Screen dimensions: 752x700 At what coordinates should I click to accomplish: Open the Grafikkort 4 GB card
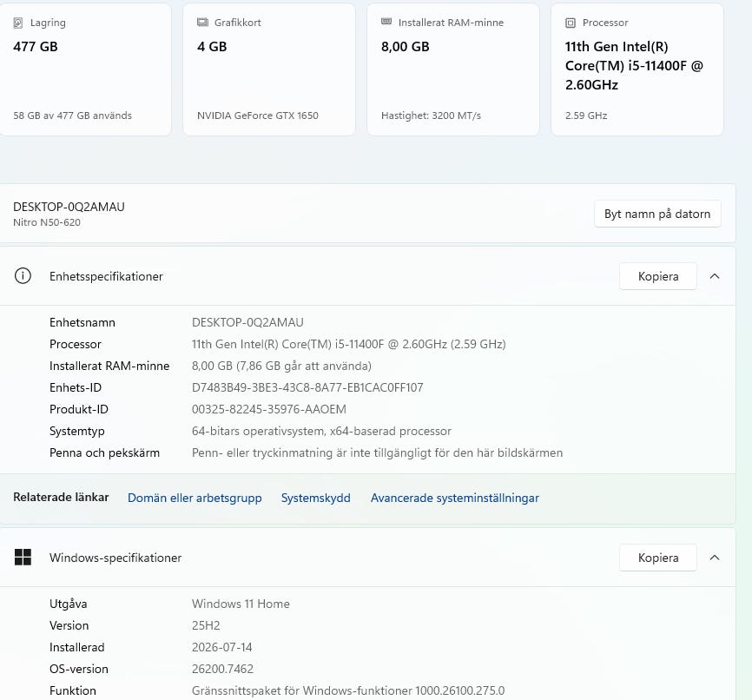[269, 70]
